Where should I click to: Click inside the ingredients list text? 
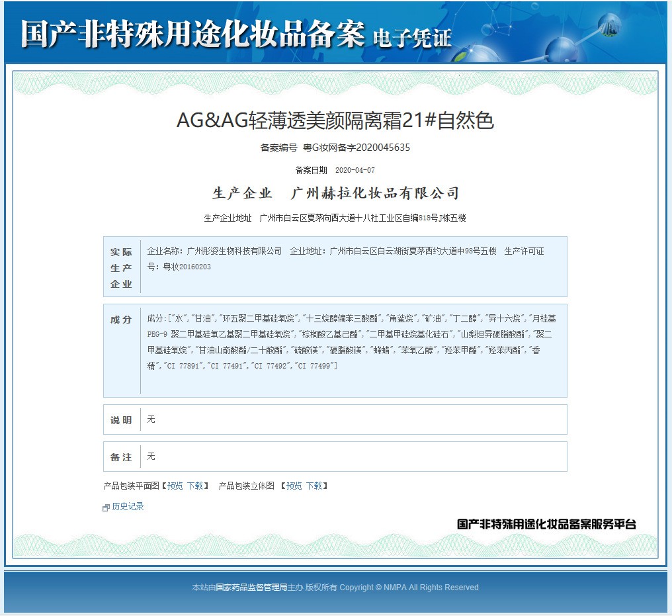[x=351, y=342]
